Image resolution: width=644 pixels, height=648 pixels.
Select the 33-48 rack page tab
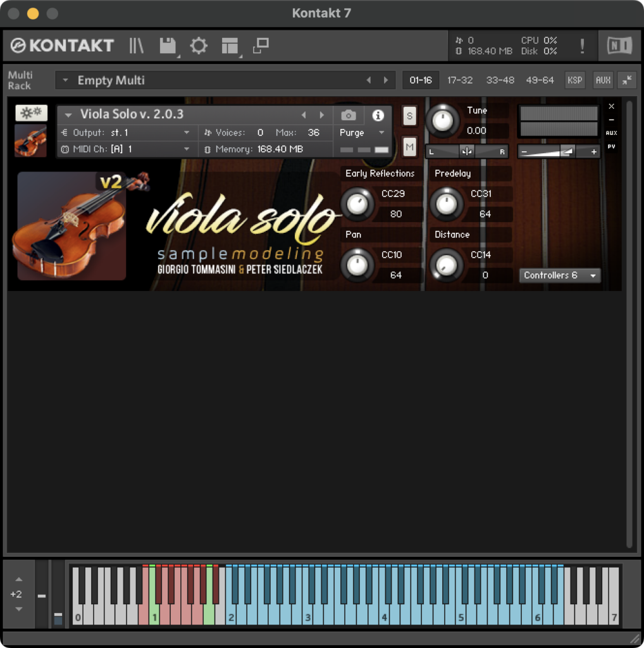tap(500, 80)
